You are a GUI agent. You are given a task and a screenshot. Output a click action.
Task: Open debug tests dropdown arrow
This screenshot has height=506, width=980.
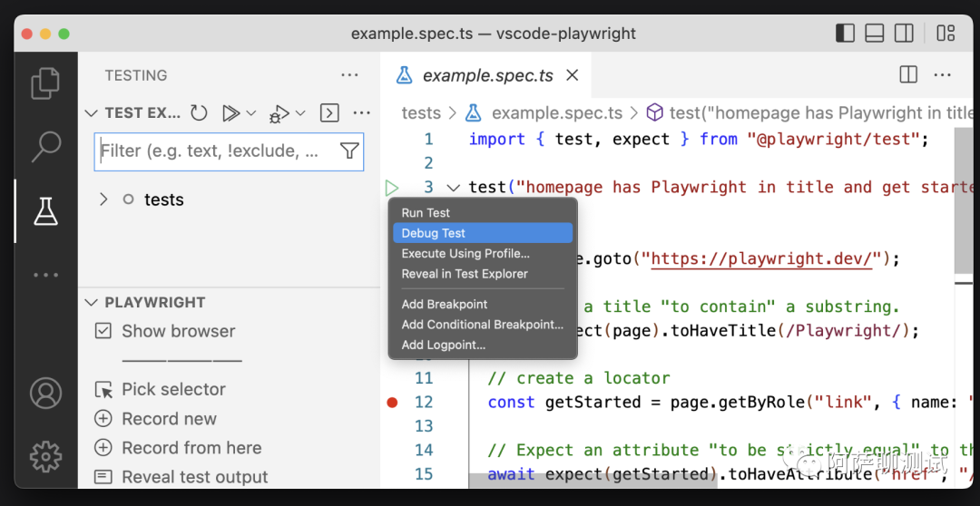pos(300,113)
